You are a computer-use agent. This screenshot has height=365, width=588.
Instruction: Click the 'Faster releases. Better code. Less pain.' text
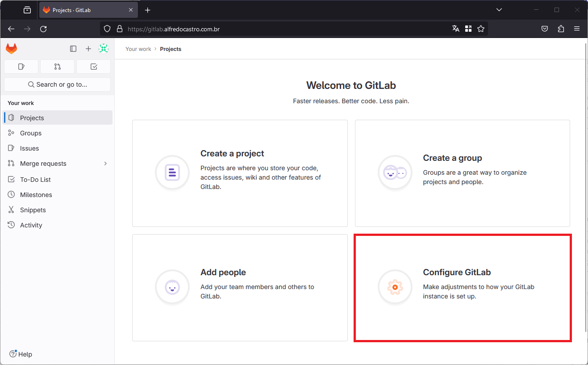351,101
